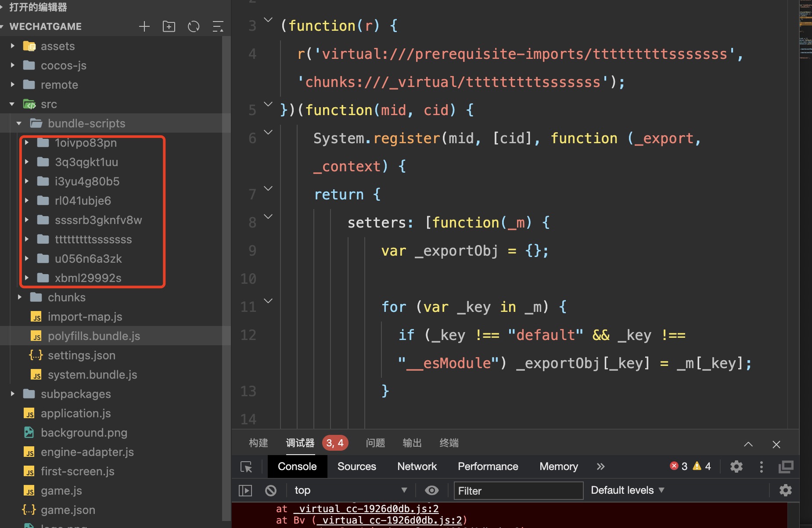Screen dimensions: 812x528
Task: Clear the console output
Action: pyautogui.click(x=271, y=490)
